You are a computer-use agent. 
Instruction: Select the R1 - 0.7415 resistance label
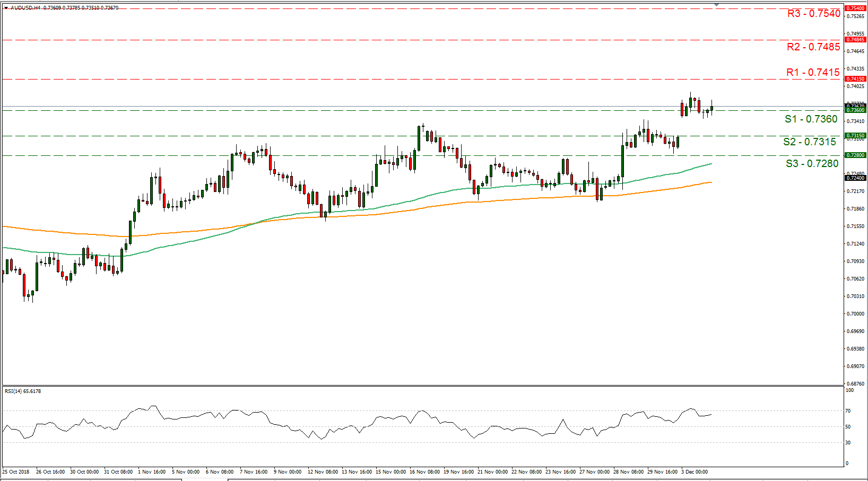point(813,73)
